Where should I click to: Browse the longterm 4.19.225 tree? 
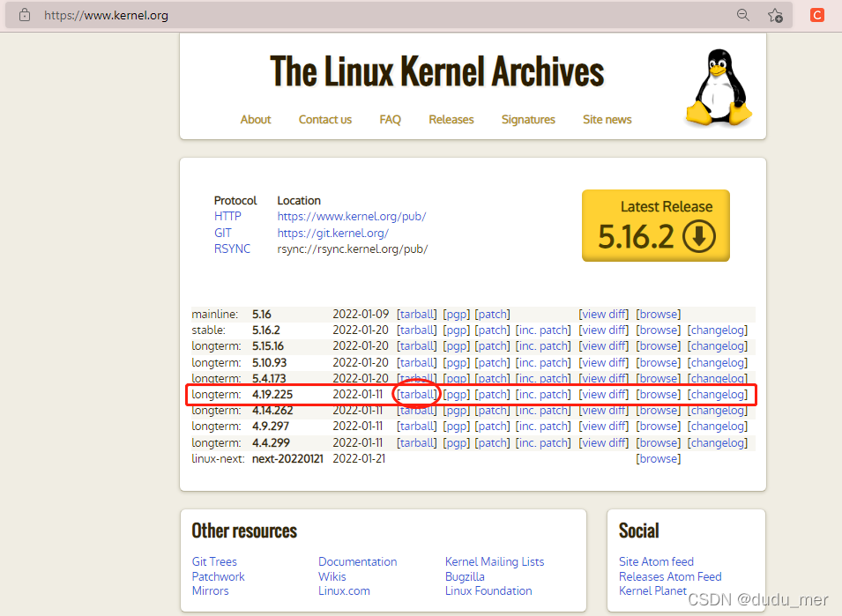[659, 395]
